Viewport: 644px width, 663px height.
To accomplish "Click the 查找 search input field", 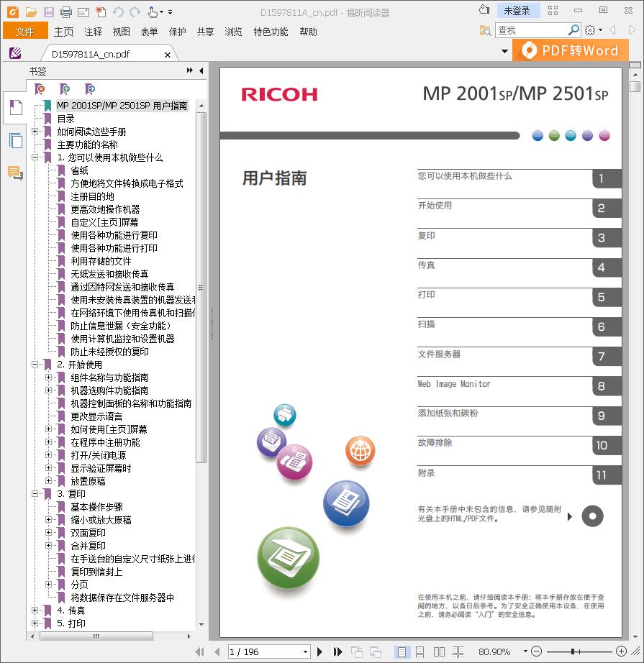I will (x=531, y=30).
